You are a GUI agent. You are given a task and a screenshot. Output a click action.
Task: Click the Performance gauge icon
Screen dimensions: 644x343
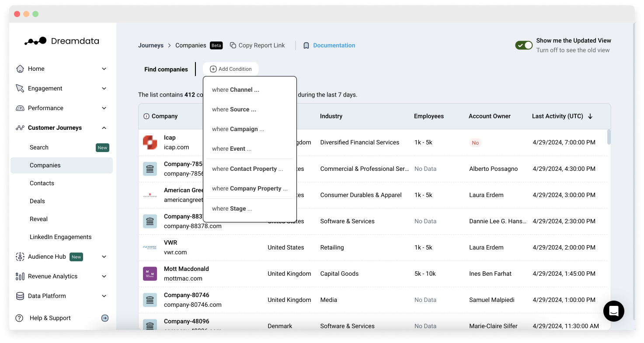pos(20,108)
